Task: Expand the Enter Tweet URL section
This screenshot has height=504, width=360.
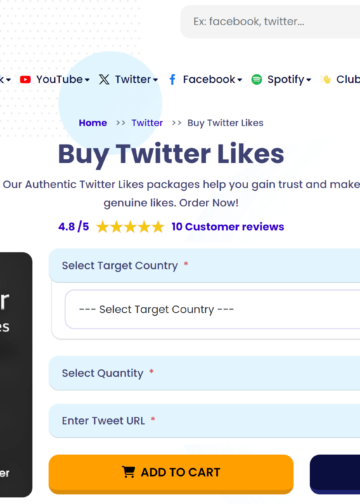Action: point(204,421)
